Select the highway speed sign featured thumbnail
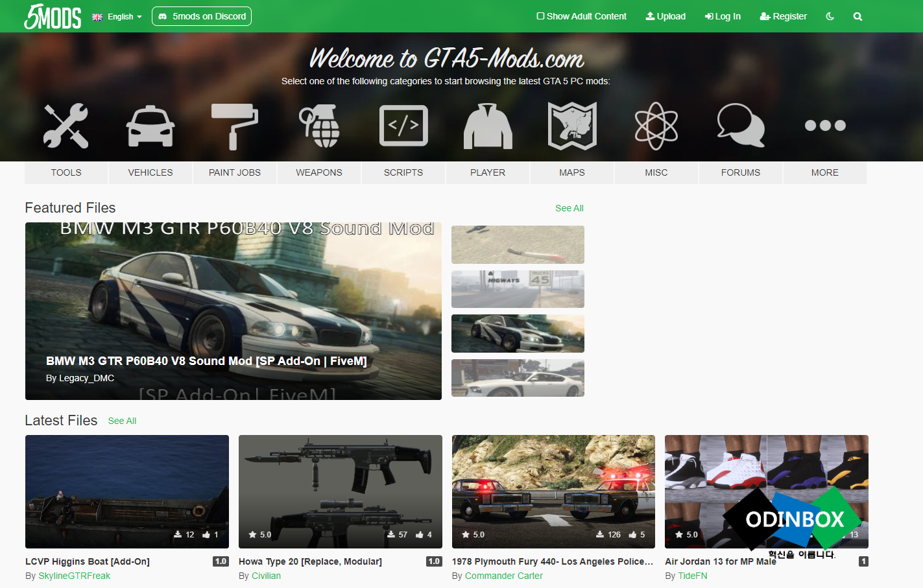The image size is (923, 588). point(518,289)
